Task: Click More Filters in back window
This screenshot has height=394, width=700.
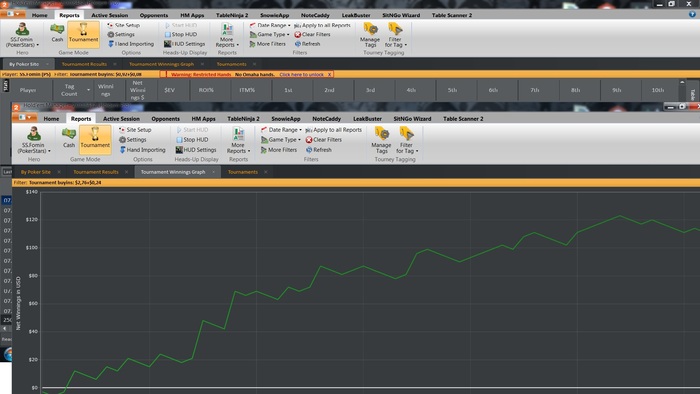Action: pos(267,44)
